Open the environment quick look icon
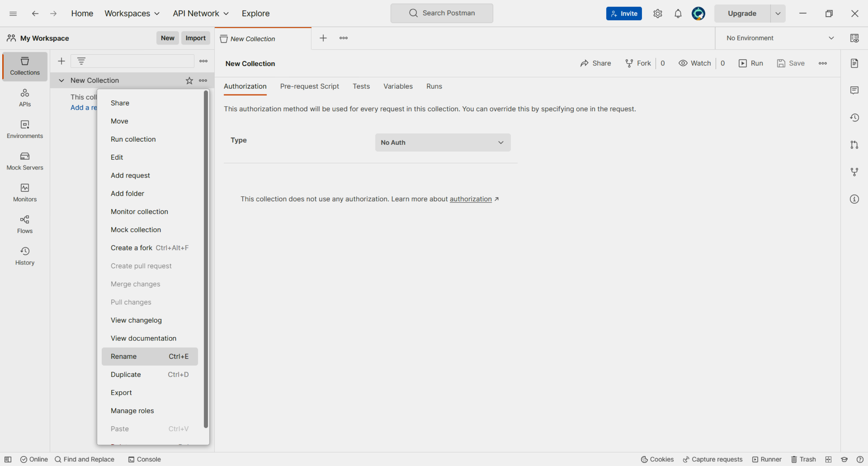The image size is (868, 466). pos(854,38)
